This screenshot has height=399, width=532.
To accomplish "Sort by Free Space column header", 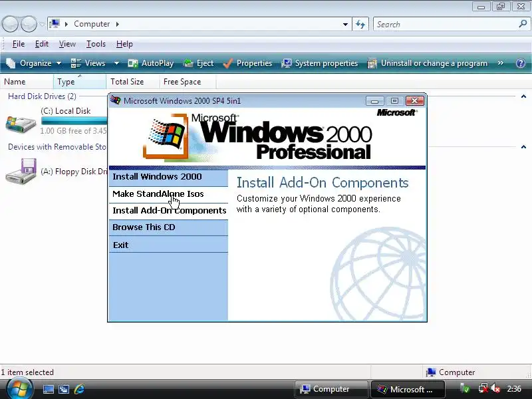I will point(188,82).
